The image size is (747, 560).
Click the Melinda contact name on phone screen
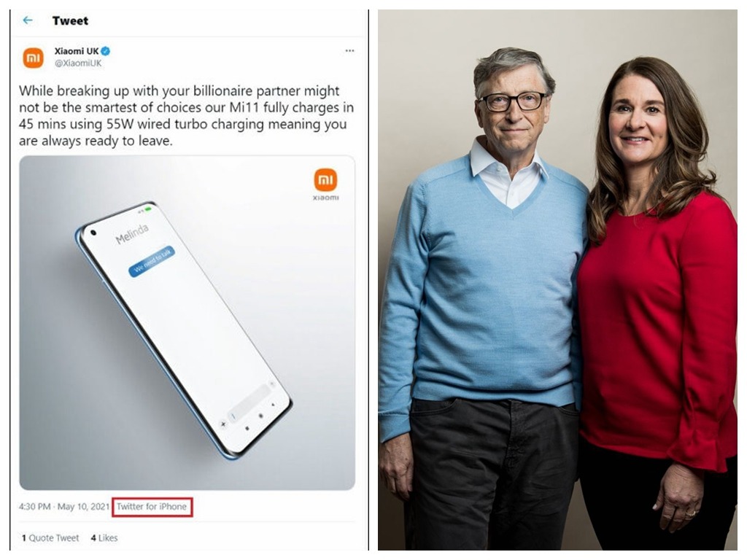(132, 233)
